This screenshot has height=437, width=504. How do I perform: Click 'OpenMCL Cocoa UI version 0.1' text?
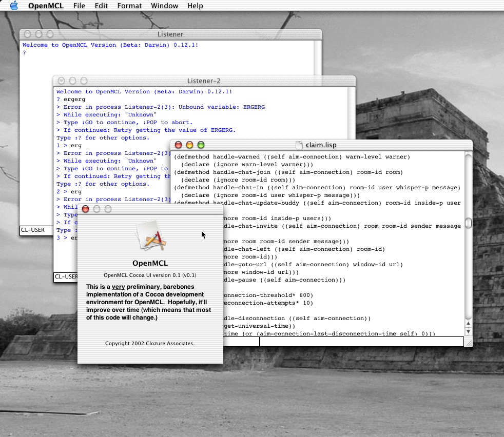tap(150, 275)
